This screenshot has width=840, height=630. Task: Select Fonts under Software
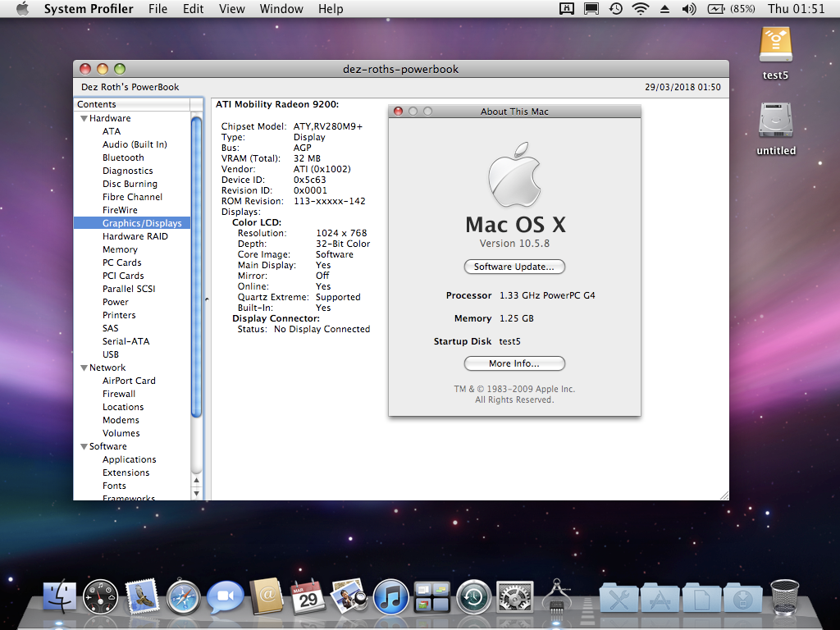point(114,486)
